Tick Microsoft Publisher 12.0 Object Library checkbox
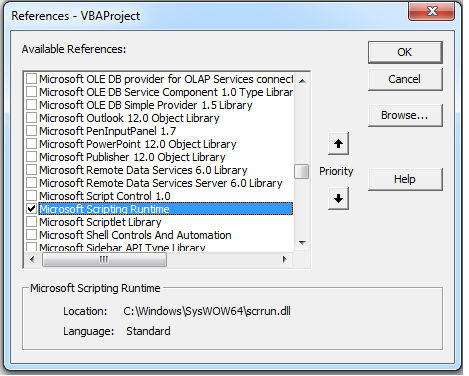 [x=31, y=157]
